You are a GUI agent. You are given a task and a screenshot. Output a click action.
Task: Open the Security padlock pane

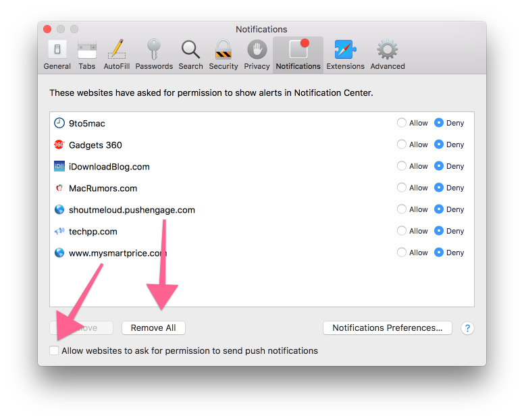224,55
